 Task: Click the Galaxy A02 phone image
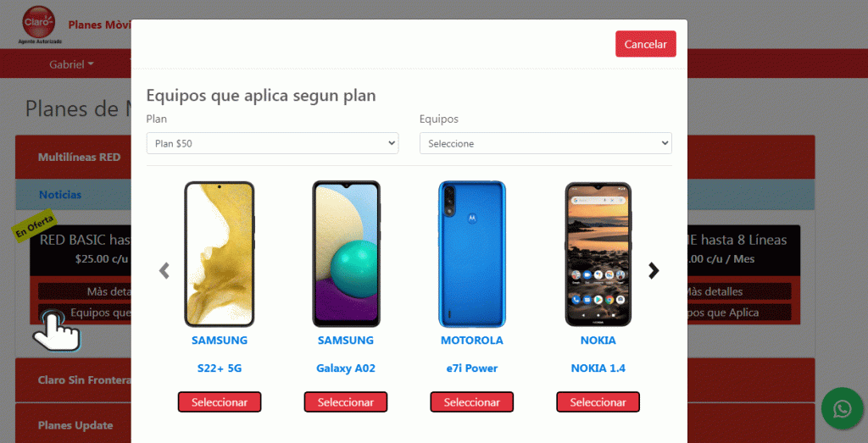click(346, 254)
